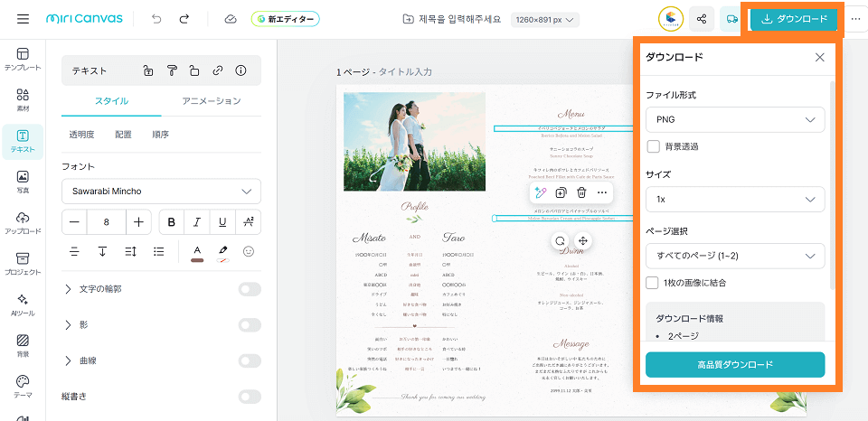Open the text color swatch
Viewport: 868px width, 421px height.
click(197, 251)
